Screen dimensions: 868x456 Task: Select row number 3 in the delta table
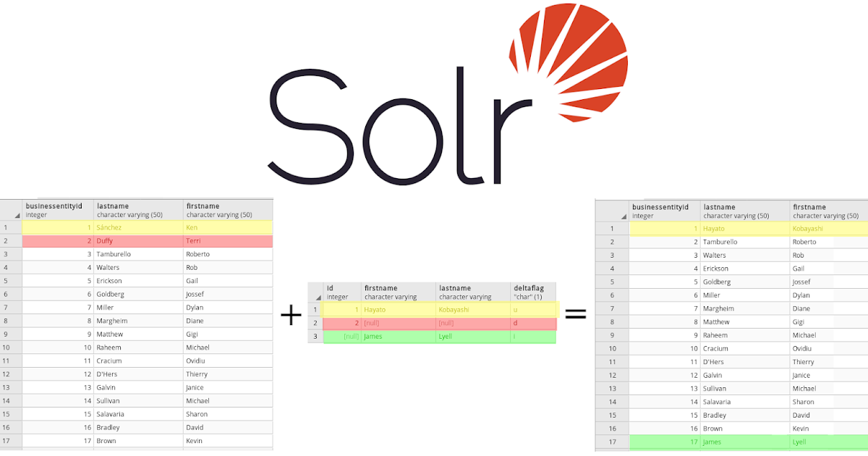316,336
